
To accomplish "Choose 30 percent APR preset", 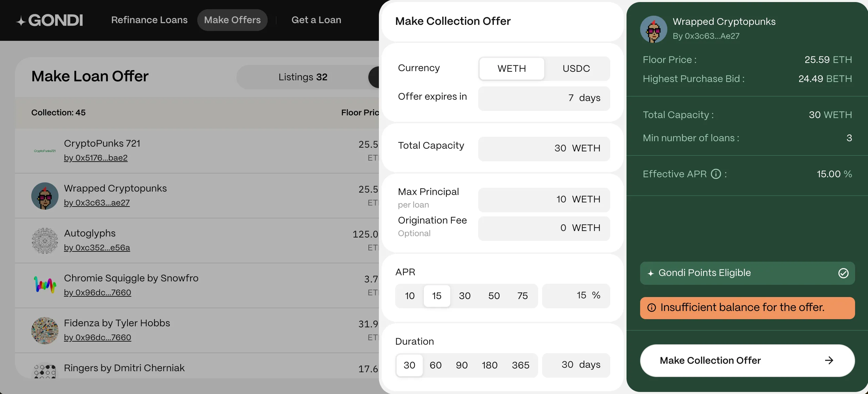I will (465, 296).
